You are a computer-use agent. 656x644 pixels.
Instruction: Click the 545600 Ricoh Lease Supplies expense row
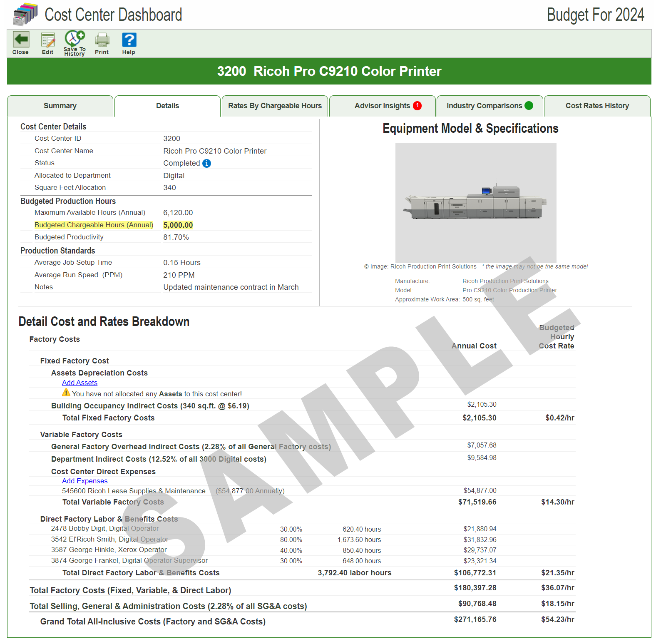[302, 491]
